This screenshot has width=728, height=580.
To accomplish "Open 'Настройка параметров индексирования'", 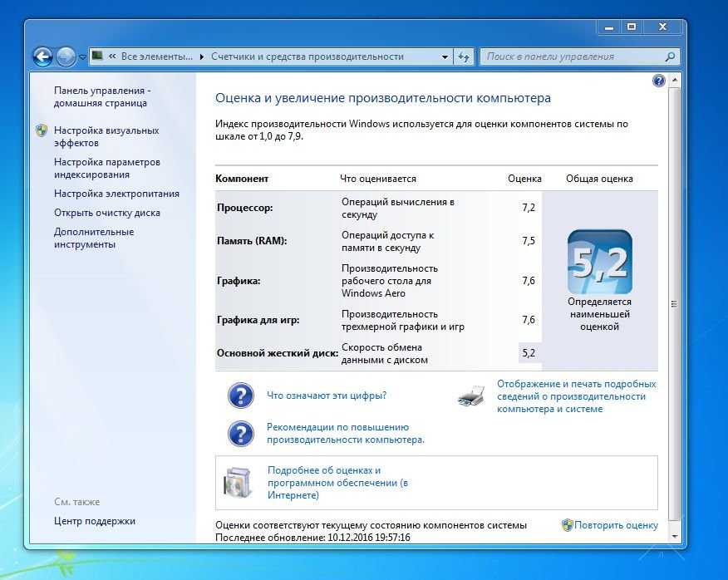I will click(x=106, y=168).
